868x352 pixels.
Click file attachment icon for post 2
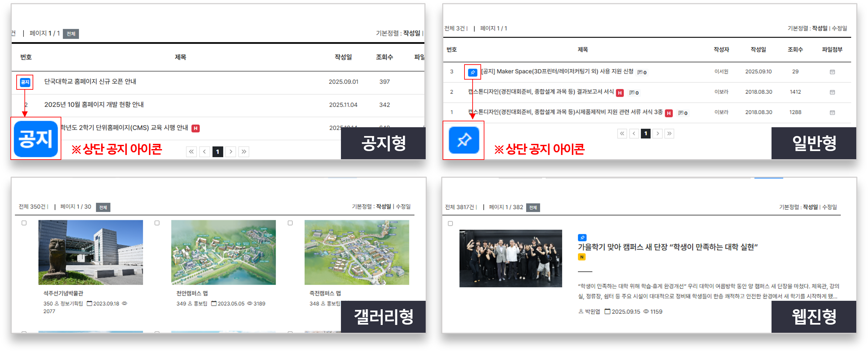[832, 92]
